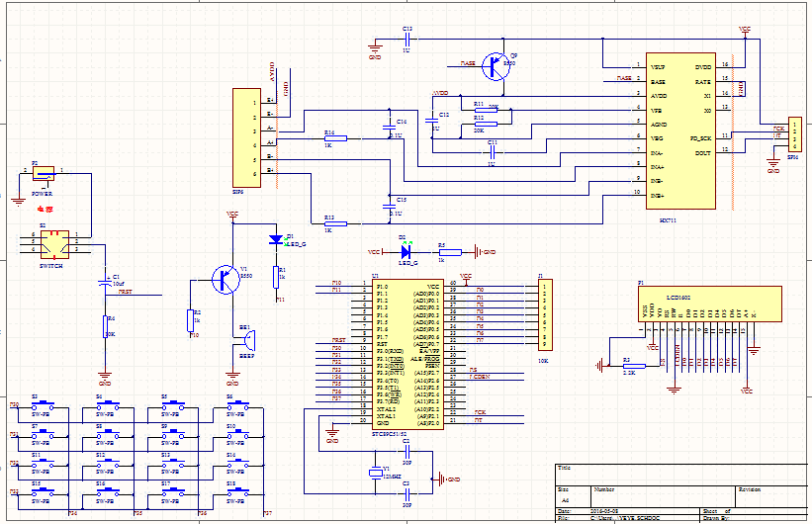
Task: Click the Q9 transistor symbol
Action: coord(495,64)
